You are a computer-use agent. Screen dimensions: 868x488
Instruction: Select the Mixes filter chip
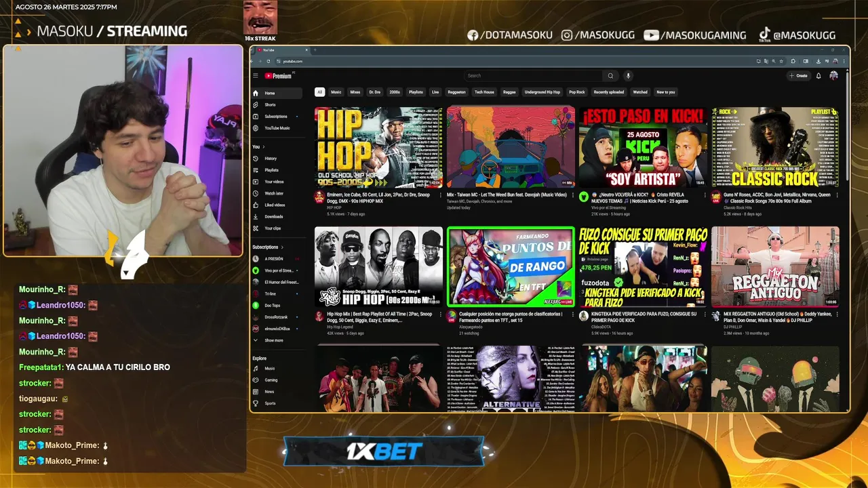pos(355,92)
